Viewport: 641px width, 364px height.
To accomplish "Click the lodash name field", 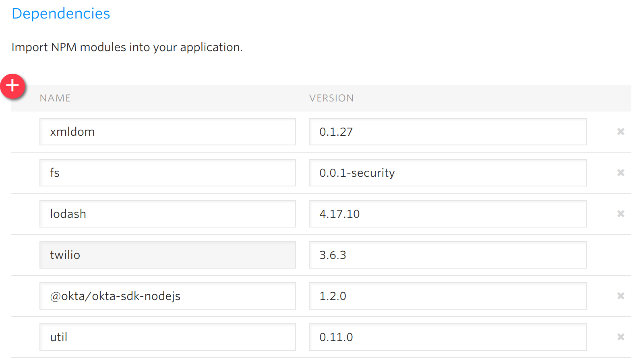I will [167, 214].
